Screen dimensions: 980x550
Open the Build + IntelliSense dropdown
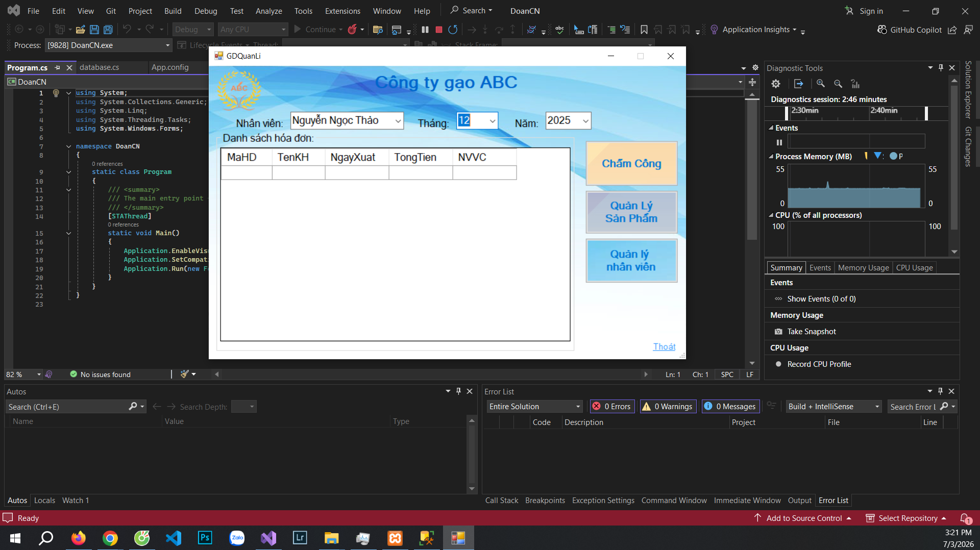pyautogui.click(x=834, y=407)
